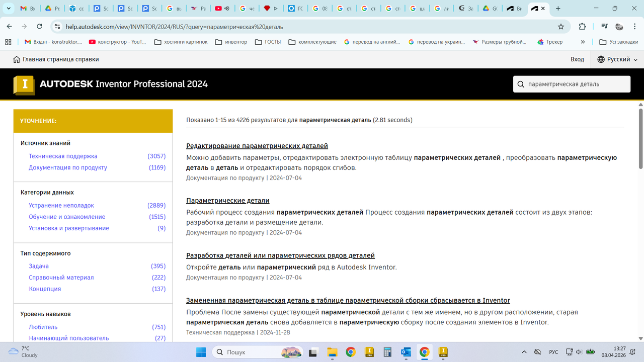Image resolution: width=644 pixels, height=362 pixels.
Task: Open the ГОСТЫ bookmark folder
Action: (x=269, y=42)
